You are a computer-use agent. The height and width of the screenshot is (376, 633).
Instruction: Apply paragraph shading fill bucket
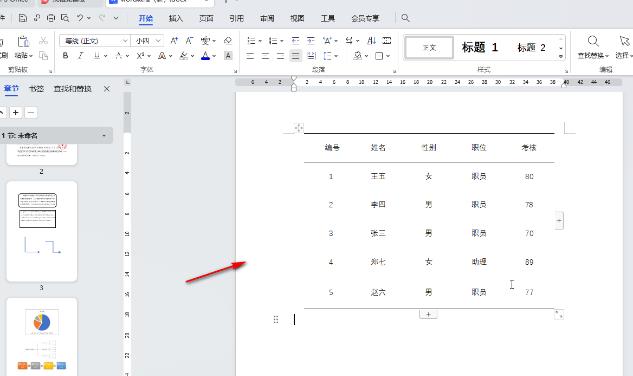click(358, 56)
